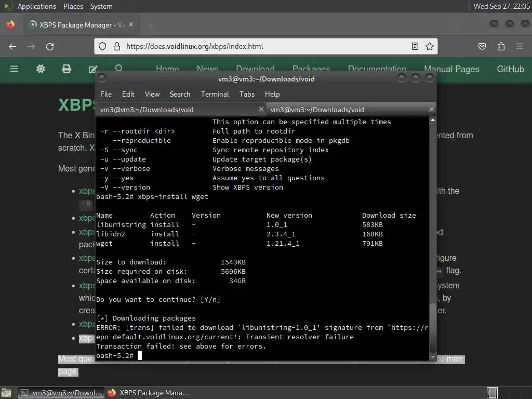Open the terminal File menu
The width and height of the screenshot is (532, 399).
[x=106, y=95]
